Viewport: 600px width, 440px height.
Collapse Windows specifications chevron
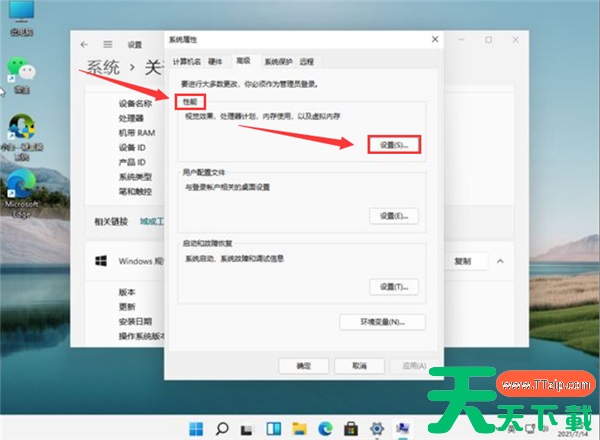pos(500,261)
